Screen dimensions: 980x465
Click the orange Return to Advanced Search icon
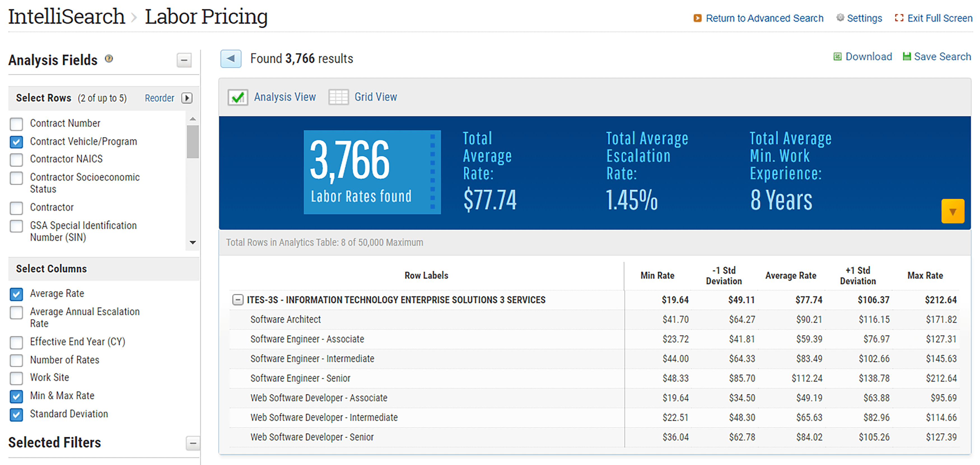pyautogui.click(x=698, y=18)
